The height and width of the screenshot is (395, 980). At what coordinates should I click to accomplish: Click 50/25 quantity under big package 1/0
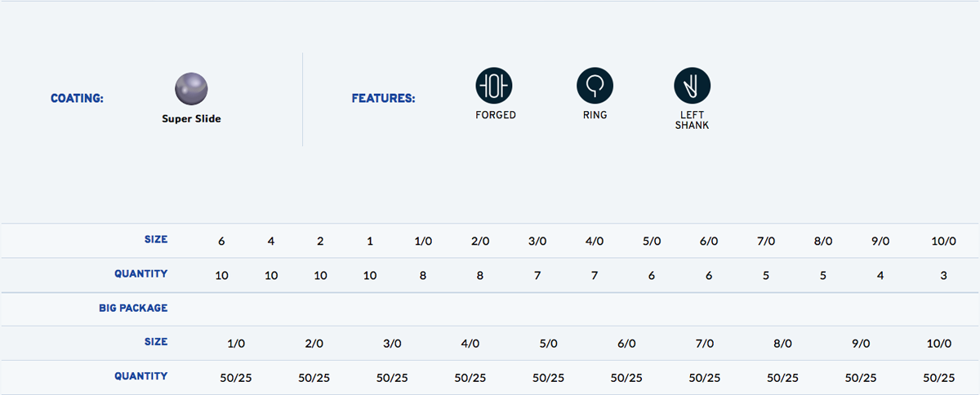click(x=236, y=378)
